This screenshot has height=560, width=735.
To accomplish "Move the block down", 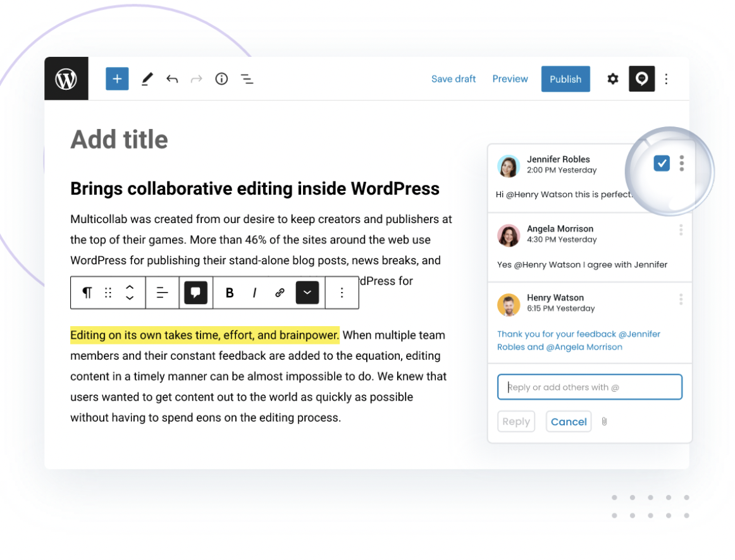I will 130,298.
